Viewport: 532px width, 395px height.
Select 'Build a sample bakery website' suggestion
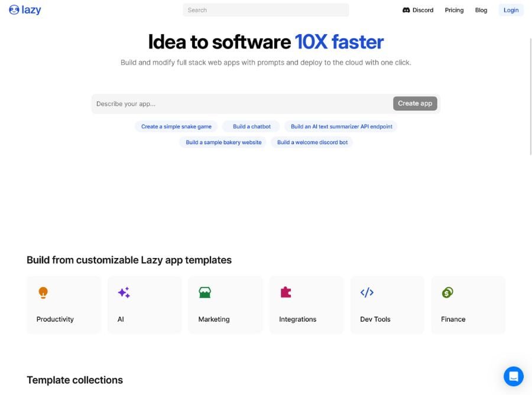[x=223, y=142]
